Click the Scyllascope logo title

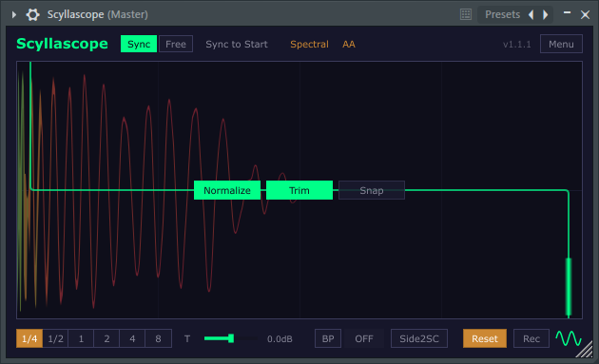[62, 44]
